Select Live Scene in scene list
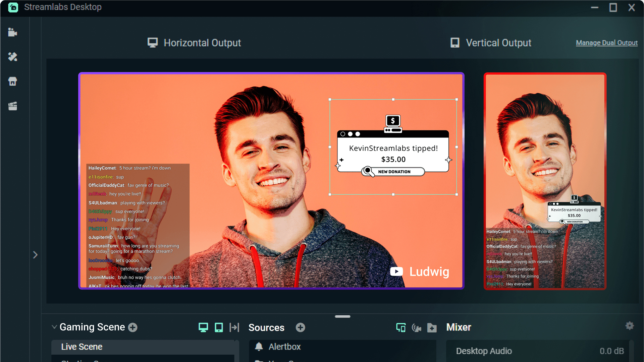The width and height of the screenshot is (644, 362). (82, 347)
